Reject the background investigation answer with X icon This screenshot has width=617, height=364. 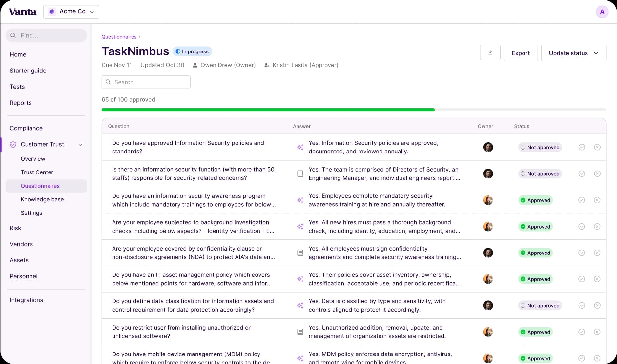click(x=597, y=227)
